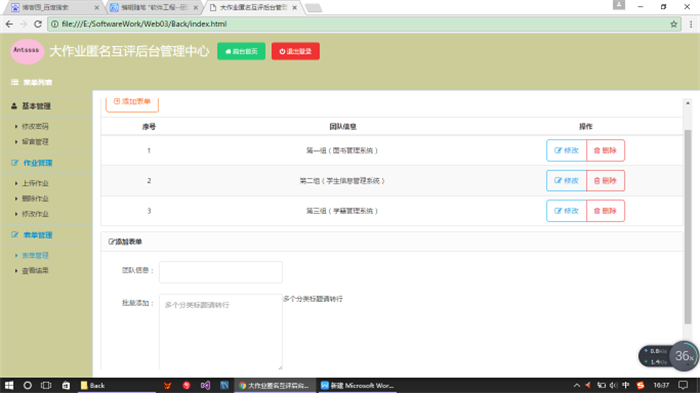Click the green 后台首页 home button
700x393 pixels.
coord(241,51)
